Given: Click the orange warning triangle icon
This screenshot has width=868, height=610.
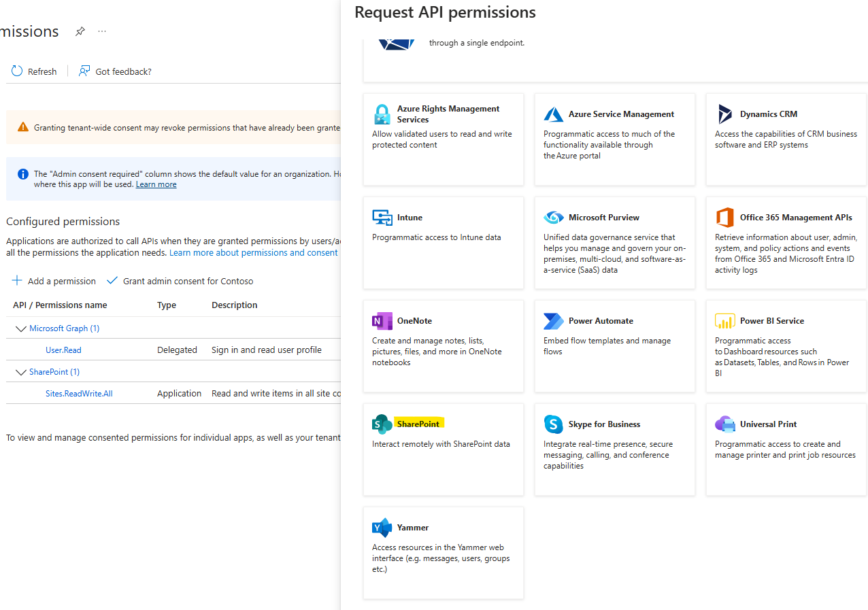Looking at the screenshot, I should click(23, 127).
